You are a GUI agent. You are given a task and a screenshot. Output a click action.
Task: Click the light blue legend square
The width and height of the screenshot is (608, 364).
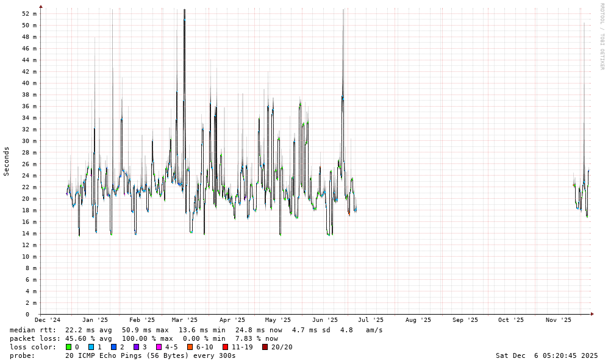coord(91,347)
